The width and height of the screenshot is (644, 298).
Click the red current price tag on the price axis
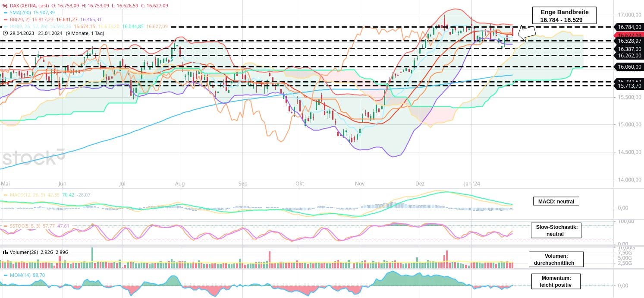click(x=630, y=35)
